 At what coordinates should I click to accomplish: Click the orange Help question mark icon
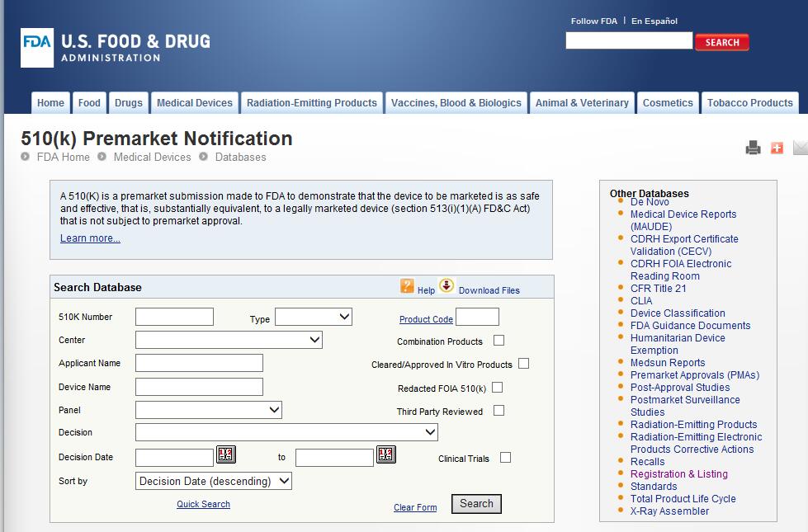click(407, 286)
